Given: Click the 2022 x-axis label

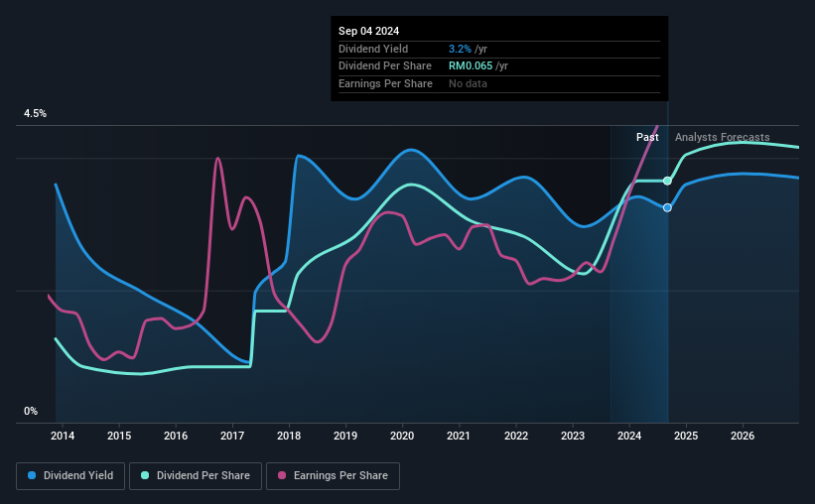Looking at the screenshot, I should point(516,436).
